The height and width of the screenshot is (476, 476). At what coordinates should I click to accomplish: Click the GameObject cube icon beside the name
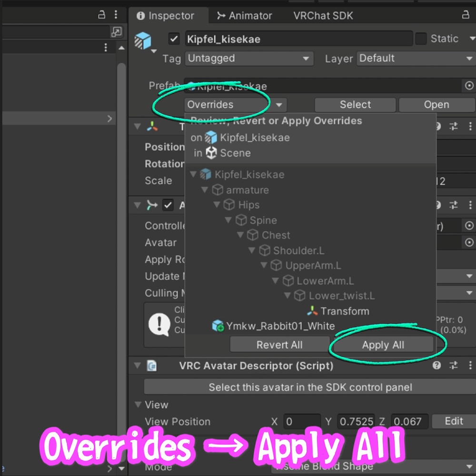(143, 40)
